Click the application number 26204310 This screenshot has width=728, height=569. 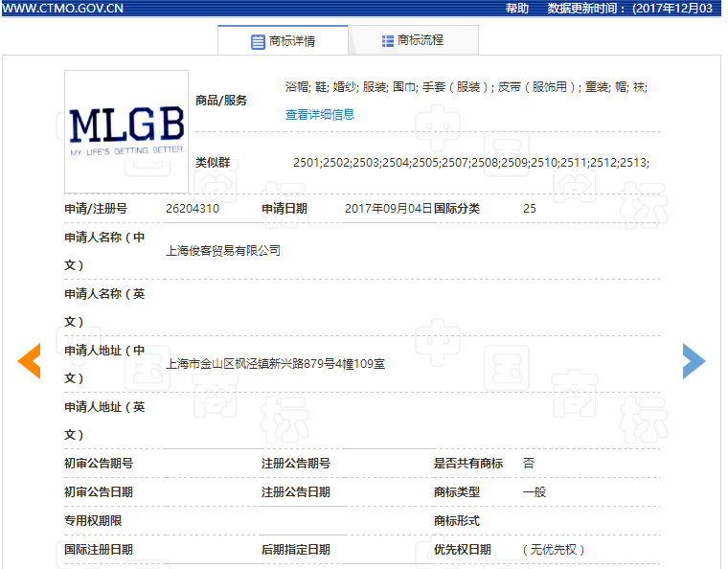193,208
